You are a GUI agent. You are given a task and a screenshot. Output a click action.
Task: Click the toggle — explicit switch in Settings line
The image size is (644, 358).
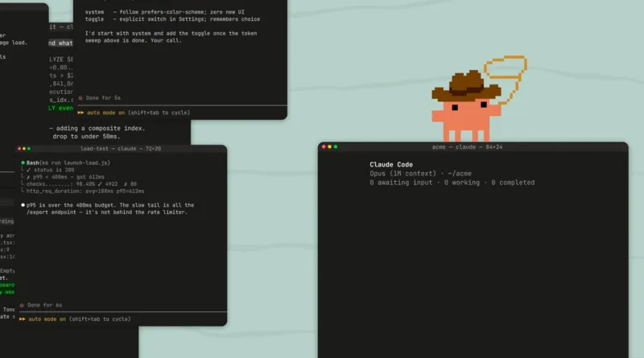click(172, 19)
